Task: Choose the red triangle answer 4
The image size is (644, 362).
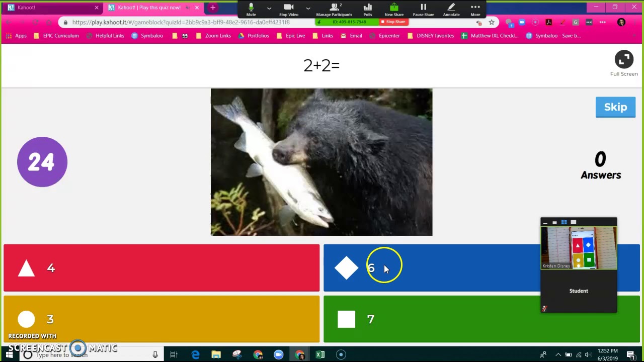Action: click(162, 268)
